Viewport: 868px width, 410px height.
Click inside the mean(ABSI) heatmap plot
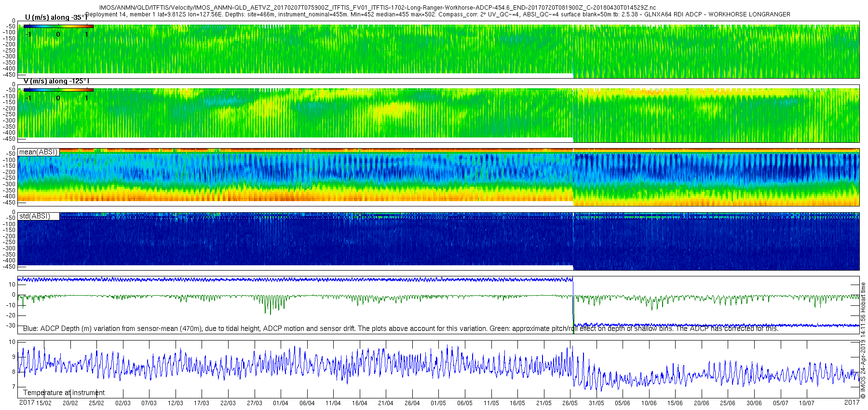click(x=439, y=177)
